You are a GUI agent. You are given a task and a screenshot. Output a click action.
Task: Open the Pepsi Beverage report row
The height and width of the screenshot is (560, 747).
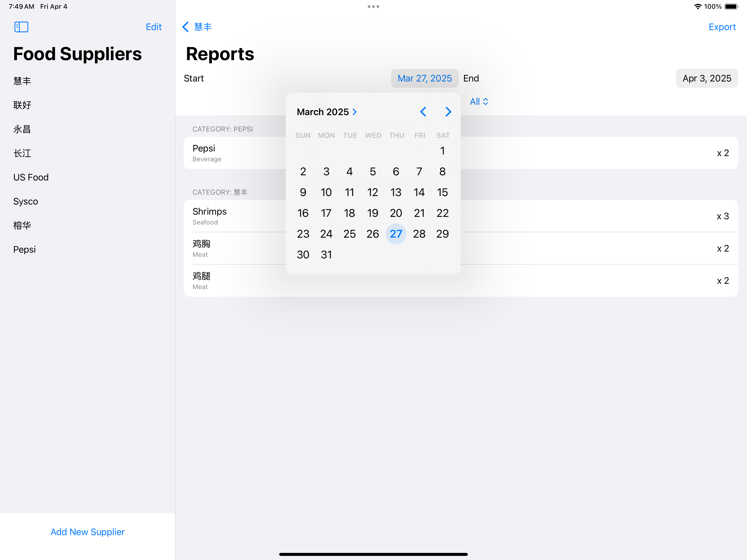click(461, 153)
